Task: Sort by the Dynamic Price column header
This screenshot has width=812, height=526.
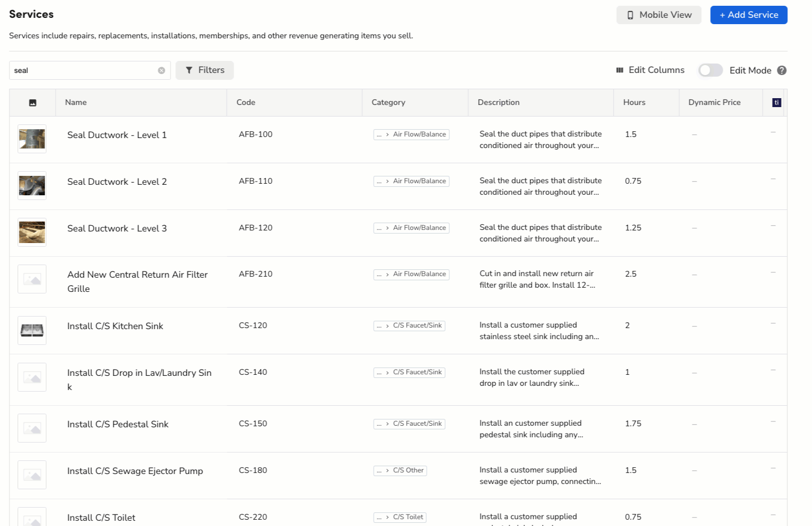Action: (714, 102)
